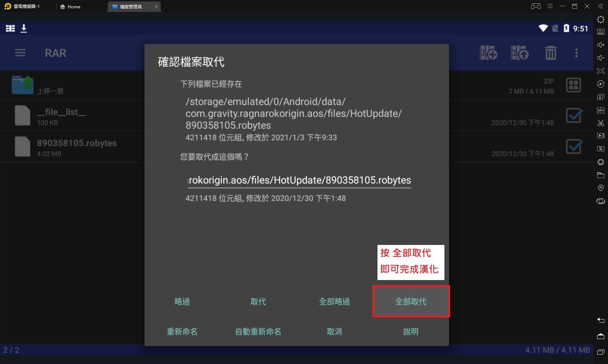
Task: Click the sync operation play-circle icon
Action: [x=601, y=84]
